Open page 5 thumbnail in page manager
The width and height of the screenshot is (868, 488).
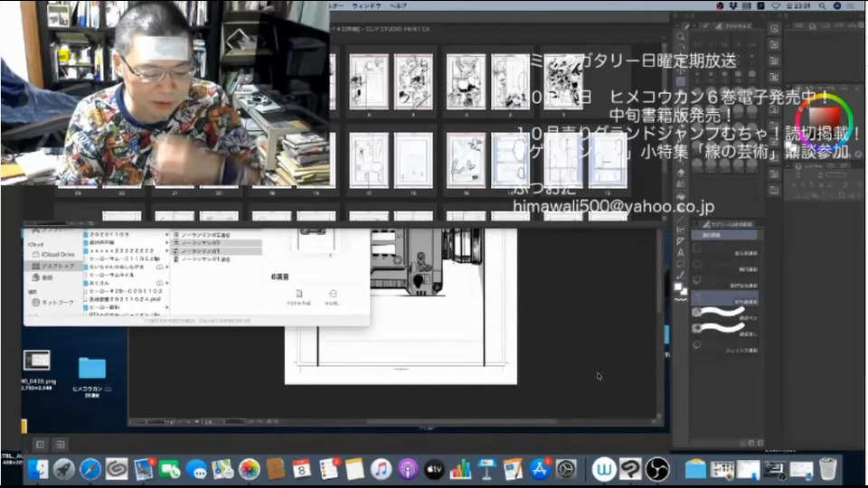click(x=369, y=82)
